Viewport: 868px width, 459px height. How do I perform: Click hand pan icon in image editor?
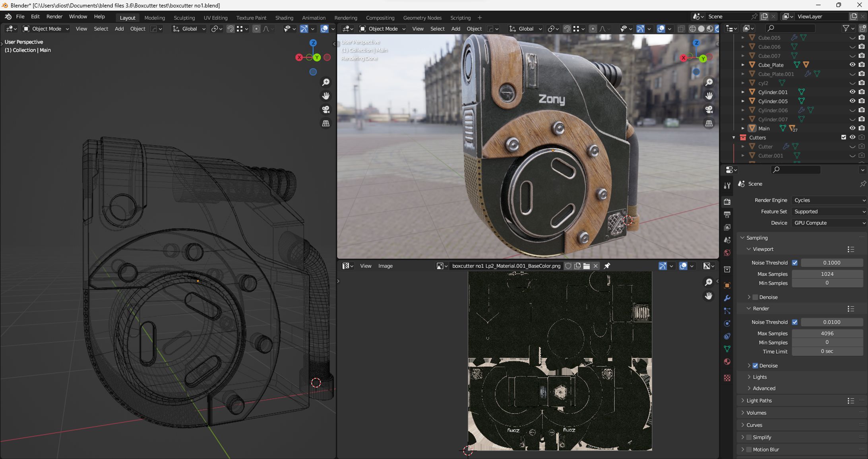(709, 296)
